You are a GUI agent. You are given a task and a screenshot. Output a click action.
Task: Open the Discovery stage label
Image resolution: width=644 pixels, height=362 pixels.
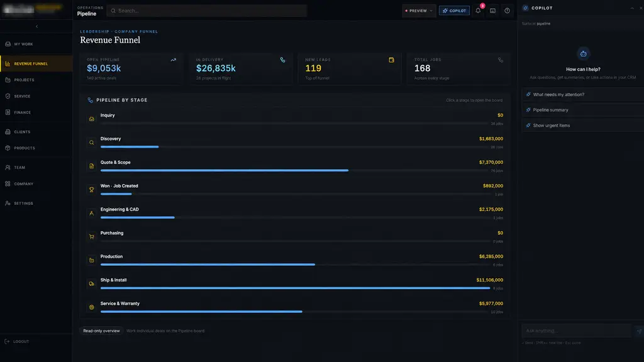pyautogui.click(x=111, y=139)
